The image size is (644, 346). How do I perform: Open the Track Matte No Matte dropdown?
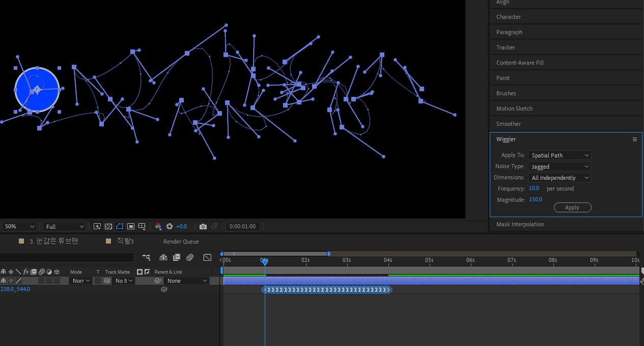click(124, 281)
